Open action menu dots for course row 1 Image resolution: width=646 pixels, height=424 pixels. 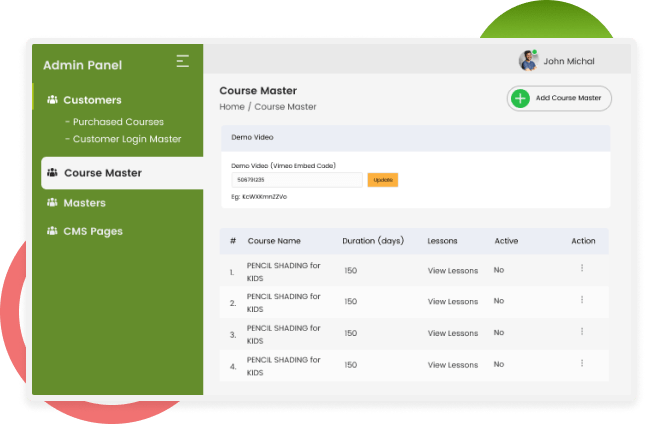(582, 268)
